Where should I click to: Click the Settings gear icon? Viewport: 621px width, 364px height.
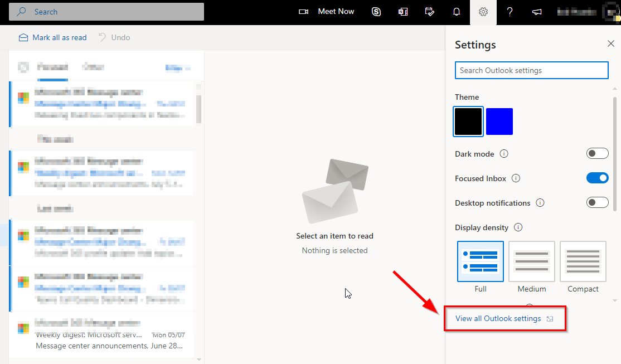(483, 12)
